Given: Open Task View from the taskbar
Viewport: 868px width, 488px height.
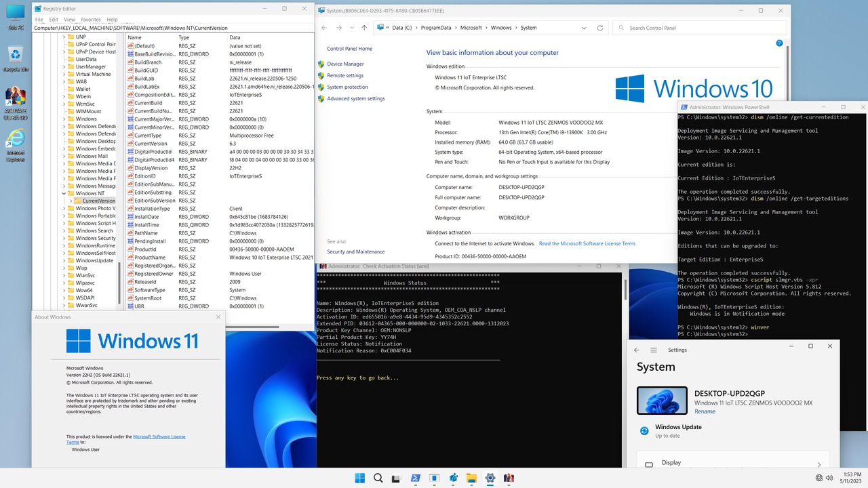Looking at the screenshot, I should point(397,478).
